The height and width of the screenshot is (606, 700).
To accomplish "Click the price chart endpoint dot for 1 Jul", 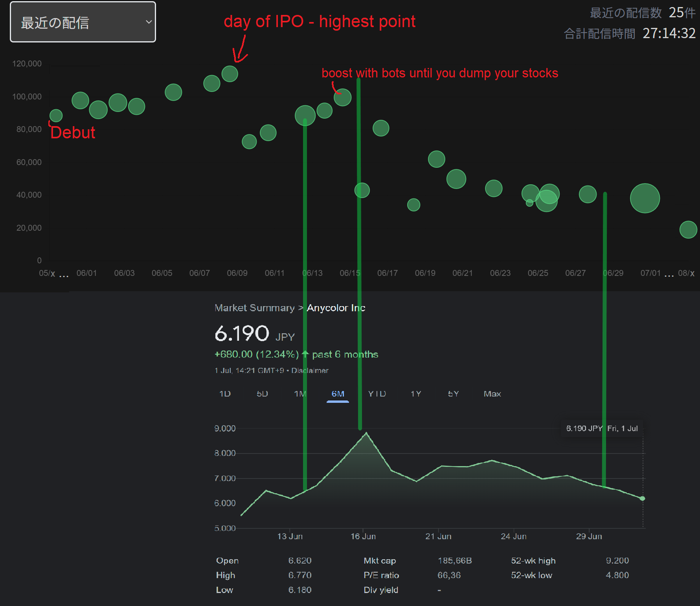I will point(643,498).
